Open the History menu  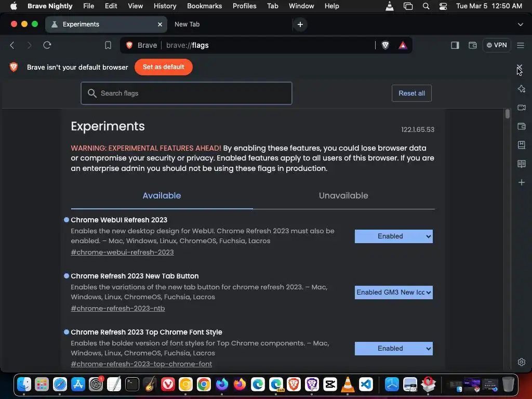(165, 6)
